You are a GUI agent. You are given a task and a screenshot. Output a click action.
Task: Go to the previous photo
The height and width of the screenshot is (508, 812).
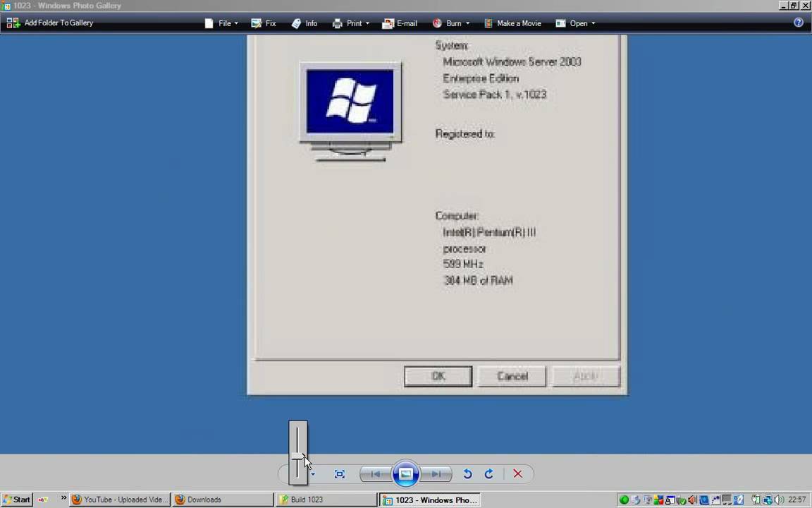(x=376, y=474)
